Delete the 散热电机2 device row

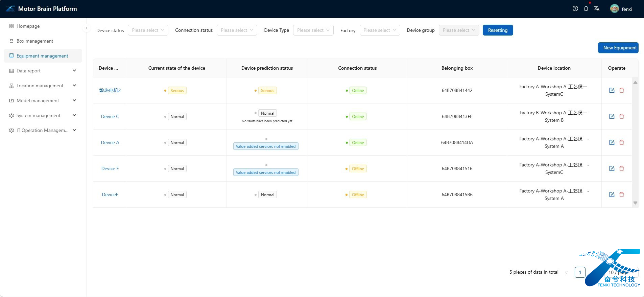(x=622, y=90)
